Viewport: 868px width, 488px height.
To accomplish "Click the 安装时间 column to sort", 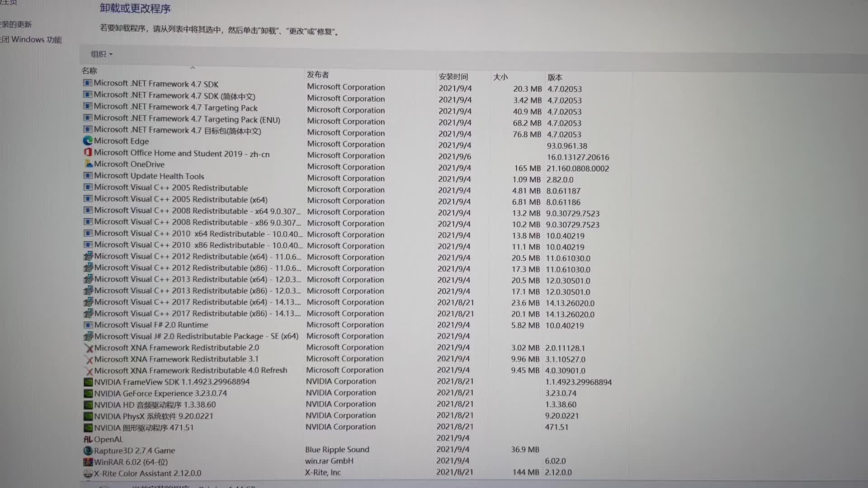I will (454, 75).
